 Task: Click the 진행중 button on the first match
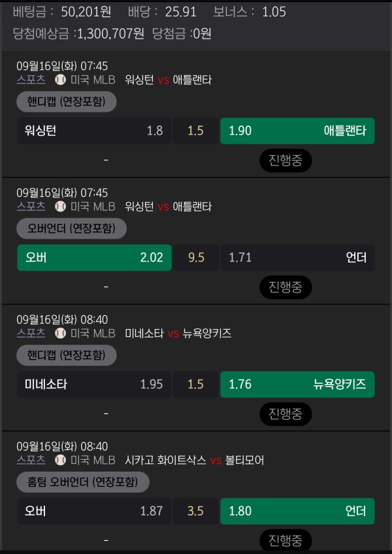tap(286, 160)
